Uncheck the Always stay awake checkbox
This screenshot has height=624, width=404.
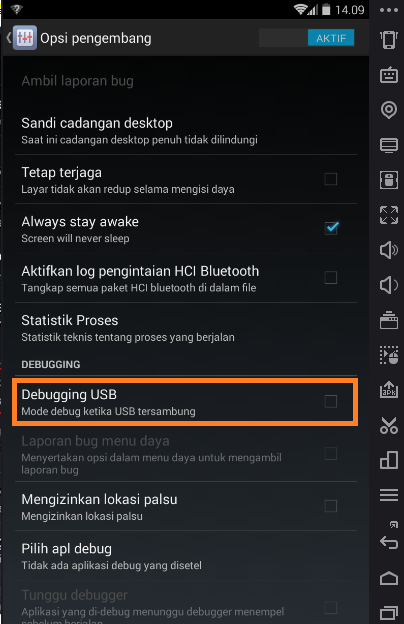pos(331,228)
